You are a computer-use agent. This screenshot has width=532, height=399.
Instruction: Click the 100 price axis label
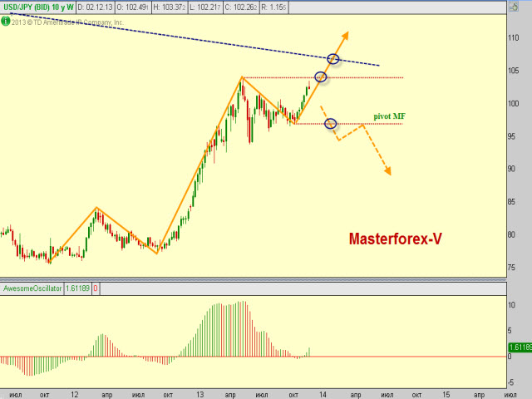tap(514, 103)
